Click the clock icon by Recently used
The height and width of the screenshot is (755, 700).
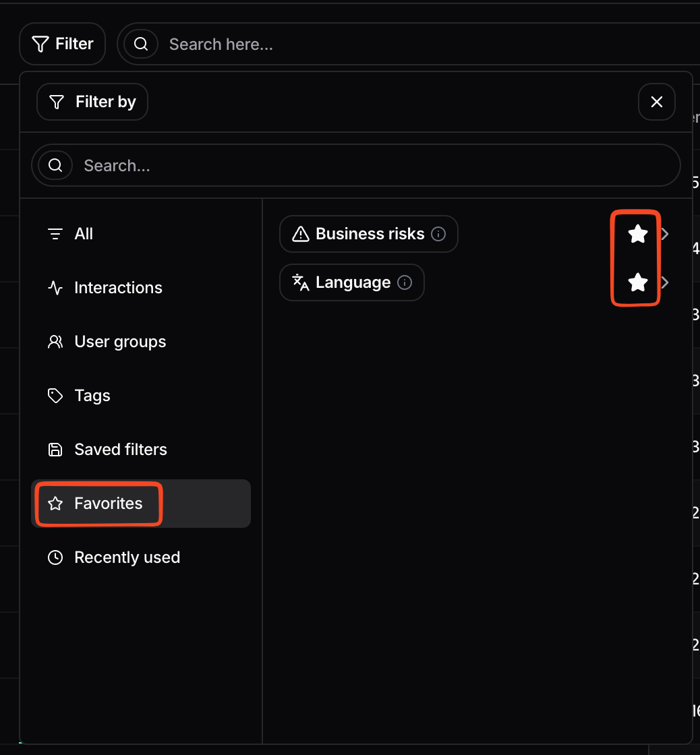point(55,557)
